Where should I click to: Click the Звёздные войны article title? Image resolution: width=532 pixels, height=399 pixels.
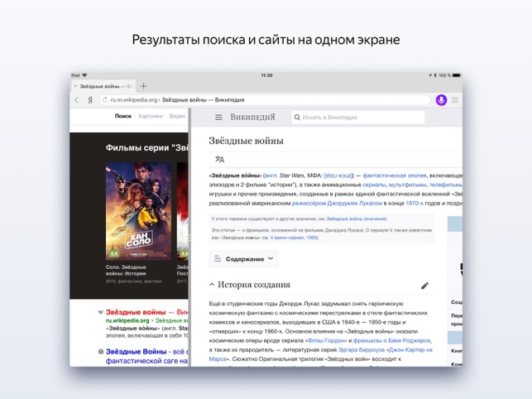point(246,141)
